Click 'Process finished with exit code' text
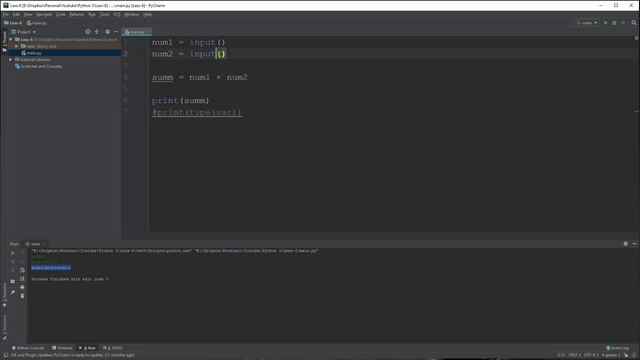640x360 pixels. point(70,279)
